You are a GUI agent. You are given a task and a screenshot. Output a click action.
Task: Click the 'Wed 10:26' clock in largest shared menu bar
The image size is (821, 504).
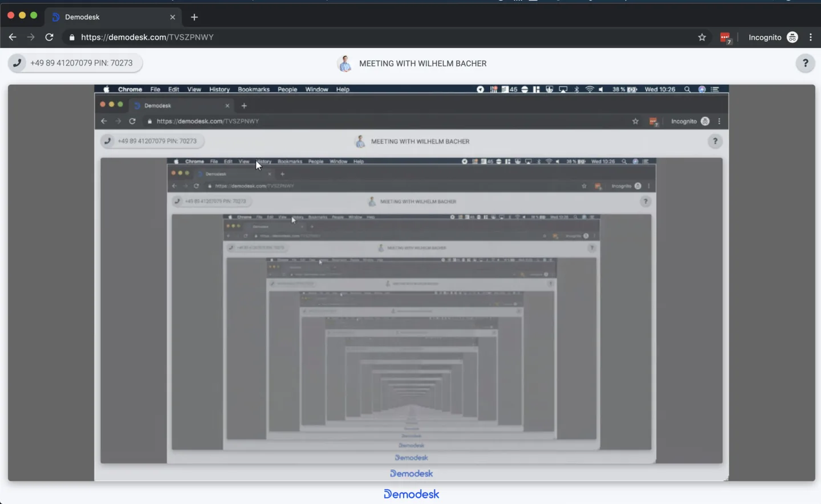click(660, 90)
